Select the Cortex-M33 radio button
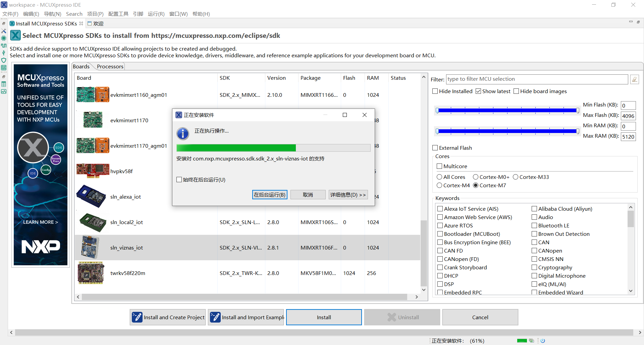 point(516,177)
